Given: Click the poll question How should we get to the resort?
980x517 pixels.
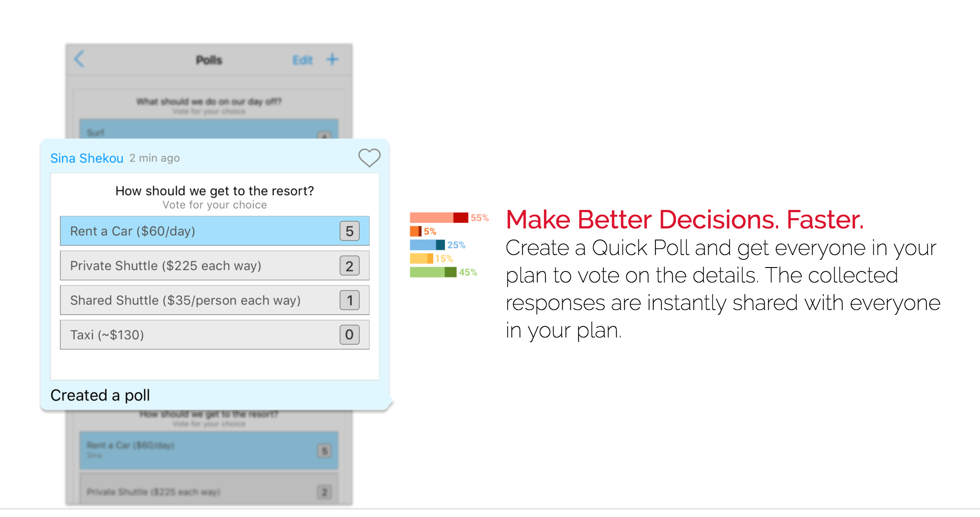Looking at the screenshot, I should (215, 191).
